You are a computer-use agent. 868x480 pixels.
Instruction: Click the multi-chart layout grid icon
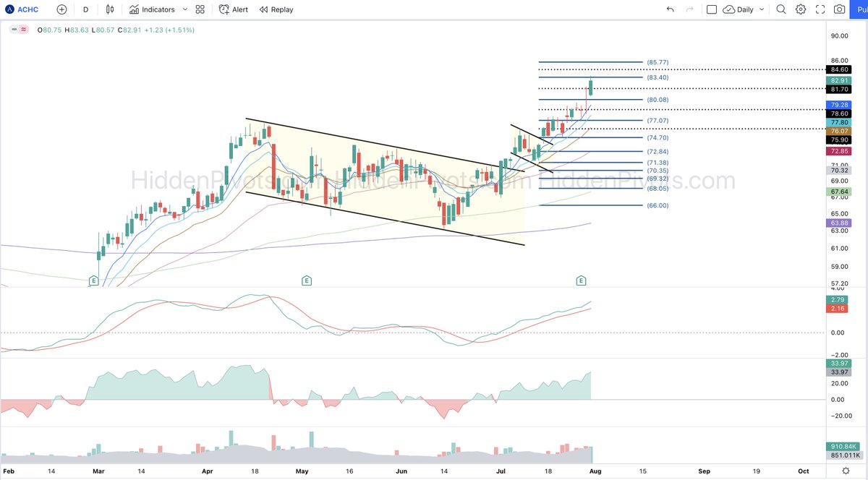[x=200, y=9]
